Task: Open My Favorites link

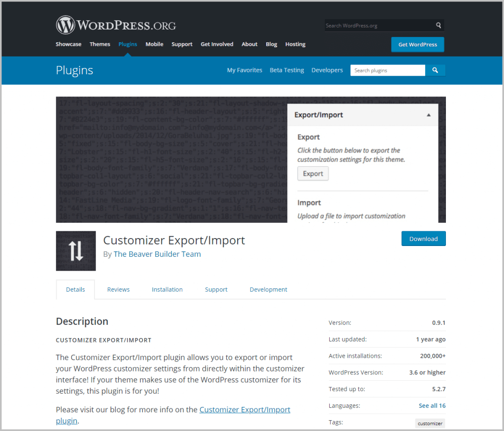Action: click(x=245, y=70)
